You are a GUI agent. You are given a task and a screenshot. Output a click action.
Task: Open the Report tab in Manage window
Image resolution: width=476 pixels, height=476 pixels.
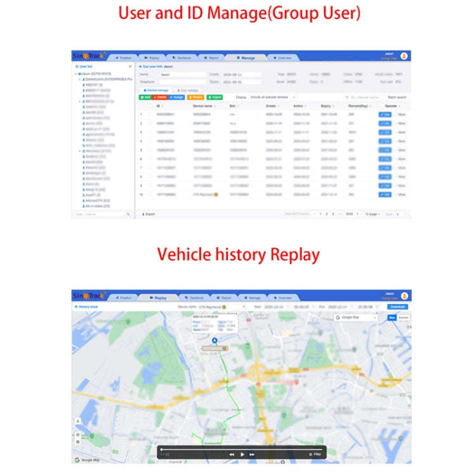click(x=211, y=58)
